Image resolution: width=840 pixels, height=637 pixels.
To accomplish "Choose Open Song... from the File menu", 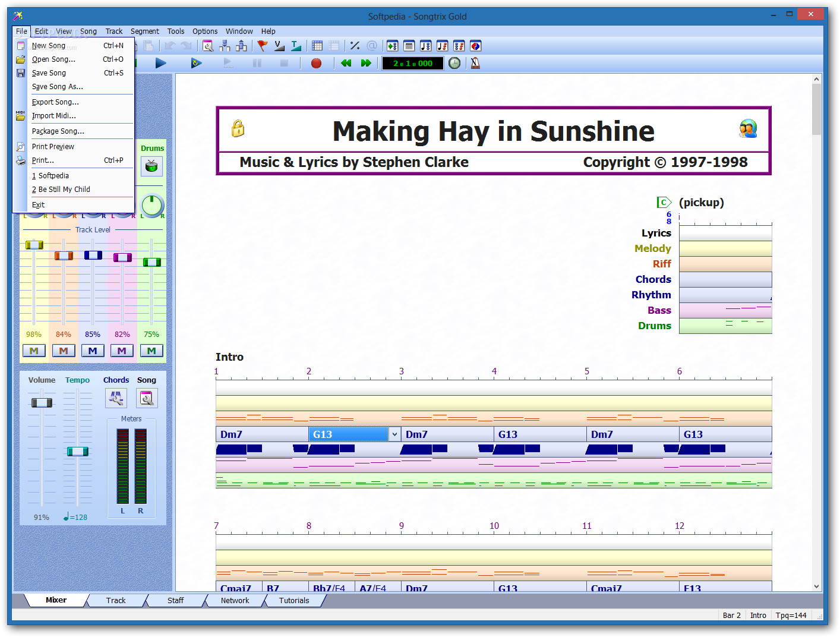I will (74, 59).
